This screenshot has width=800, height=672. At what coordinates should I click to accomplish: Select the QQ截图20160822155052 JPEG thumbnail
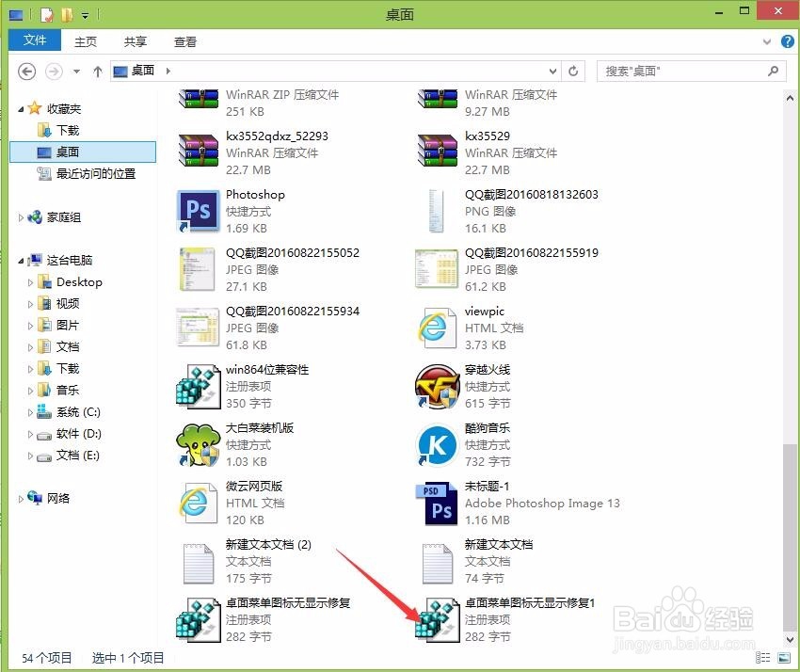198,269
